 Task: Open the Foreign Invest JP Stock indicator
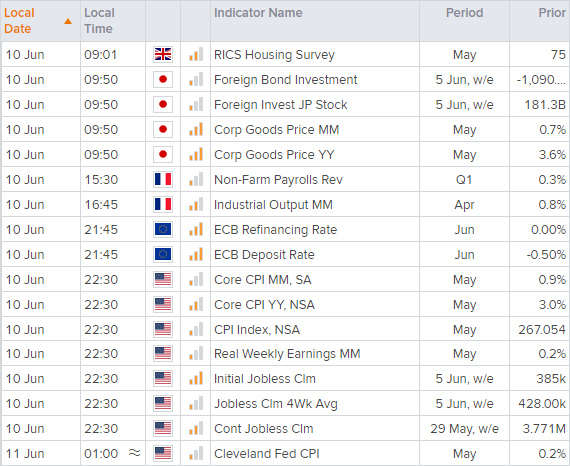tap(280, 105)
